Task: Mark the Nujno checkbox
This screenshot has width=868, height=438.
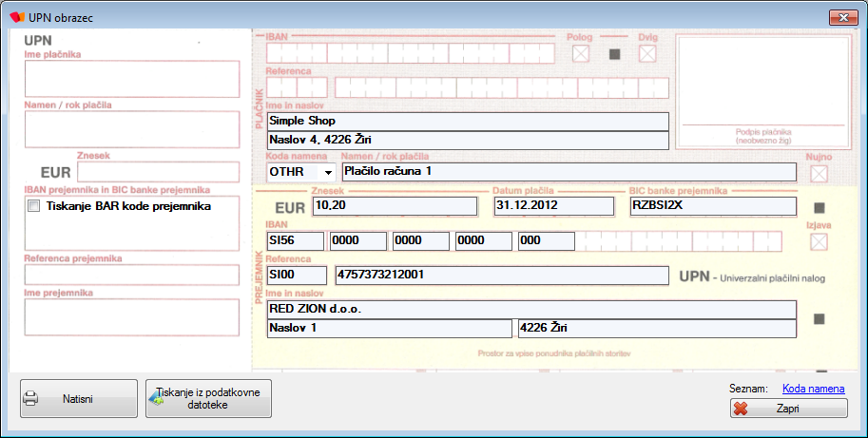Action: [x=818, y=174]
